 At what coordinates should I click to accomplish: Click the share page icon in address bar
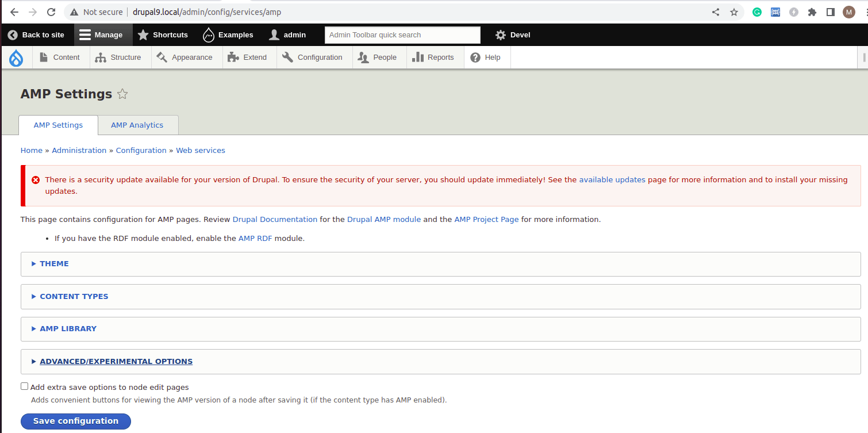(716, 12)
